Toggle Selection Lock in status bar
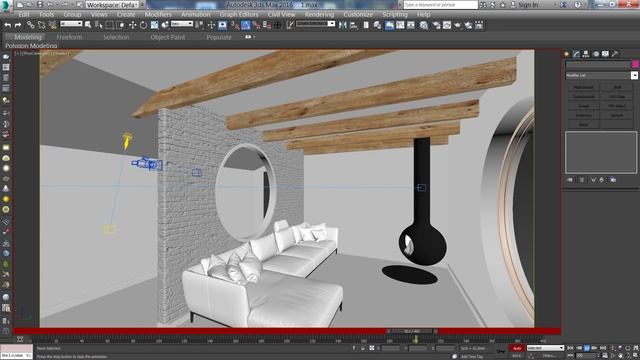The image size is (640, 360). click(x=363, y=348)
